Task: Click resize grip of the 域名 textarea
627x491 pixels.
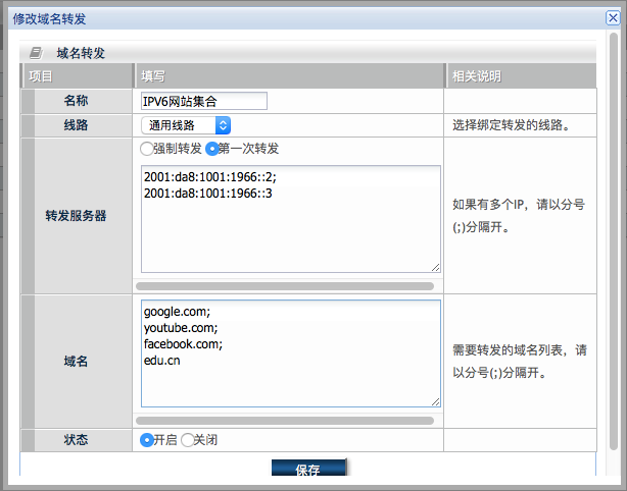Action: (x=435, y=402)
